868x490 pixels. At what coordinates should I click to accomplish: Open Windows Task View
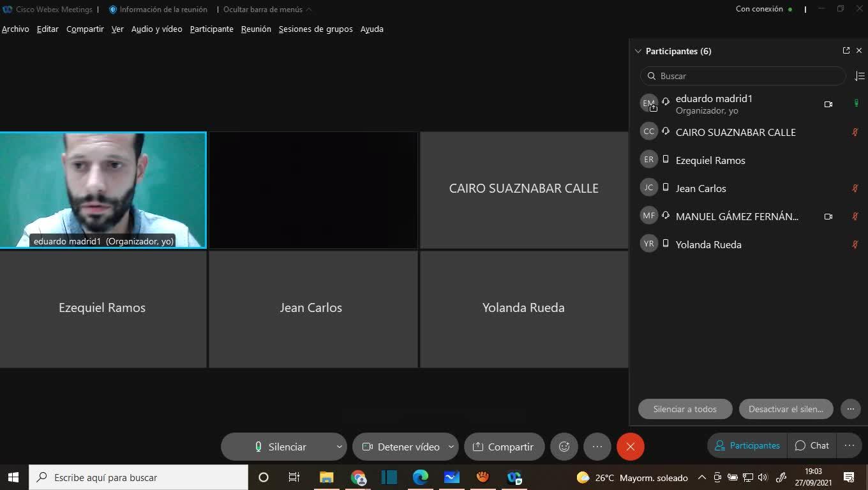click(x=294, y=477)
